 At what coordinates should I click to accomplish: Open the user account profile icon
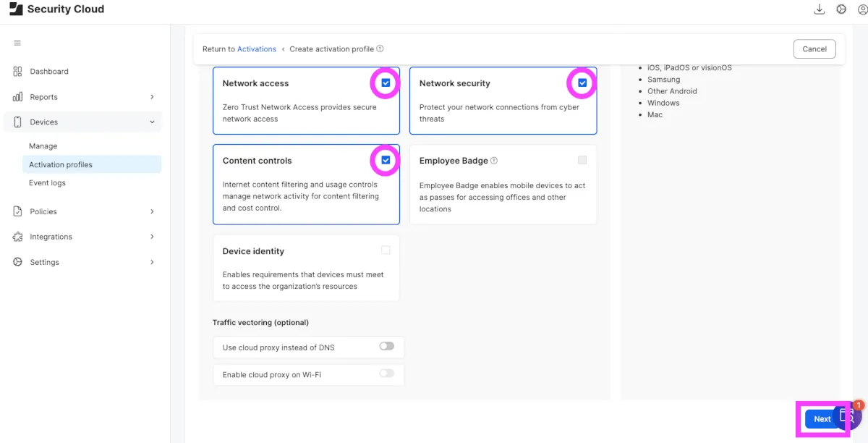[x=861, y=9]
